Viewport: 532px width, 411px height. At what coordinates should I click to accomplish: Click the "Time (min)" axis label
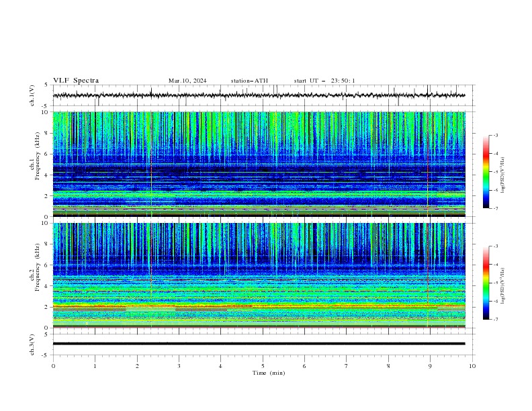(x=269, y=373)
